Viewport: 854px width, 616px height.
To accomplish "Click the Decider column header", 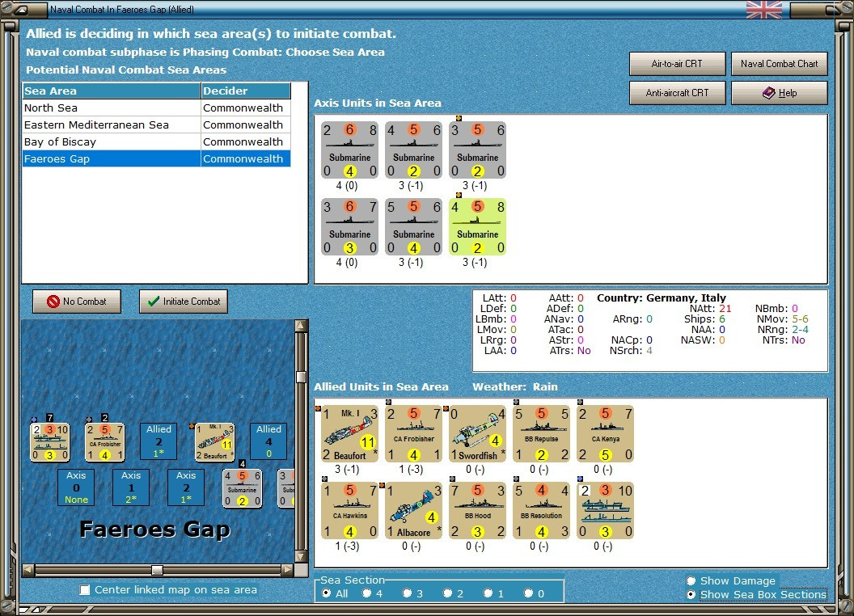I will [246, 91].
